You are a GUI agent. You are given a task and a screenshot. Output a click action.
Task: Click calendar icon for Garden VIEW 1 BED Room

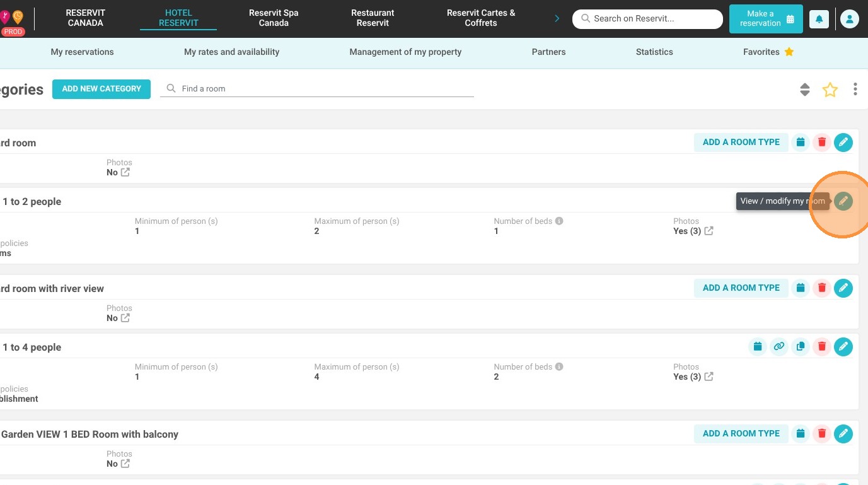[801, 434]
